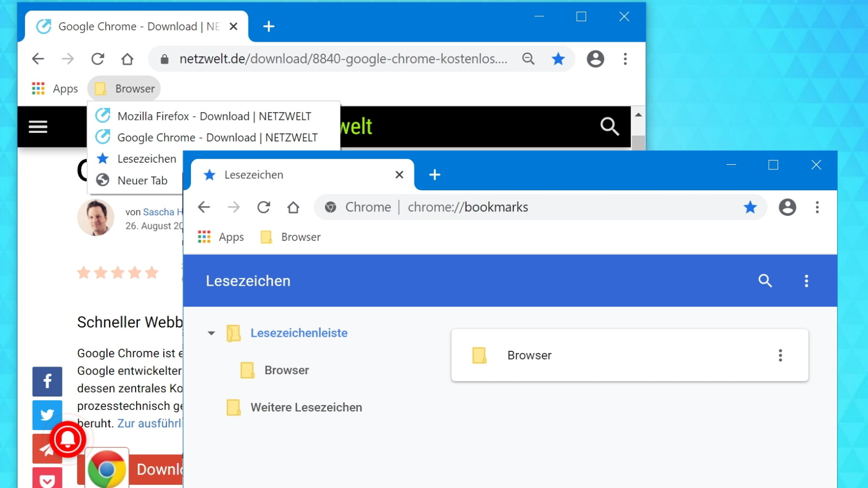Open the three-dot menu in the Lesezeichen header
The height and width of the screenshot is (488, 868).
pos(806,281)
